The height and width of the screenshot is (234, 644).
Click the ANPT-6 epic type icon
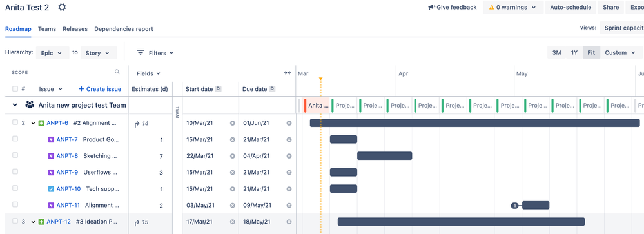[x=41, y=123]
